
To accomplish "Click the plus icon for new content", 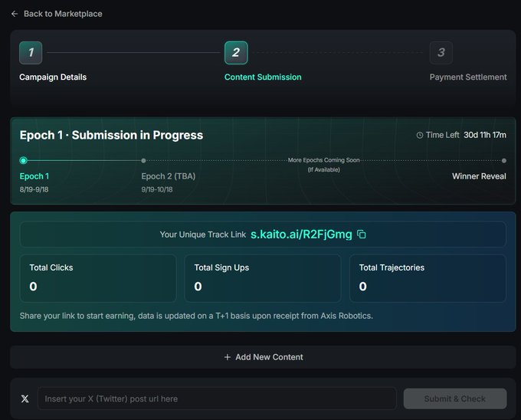I will coord(228,357).
